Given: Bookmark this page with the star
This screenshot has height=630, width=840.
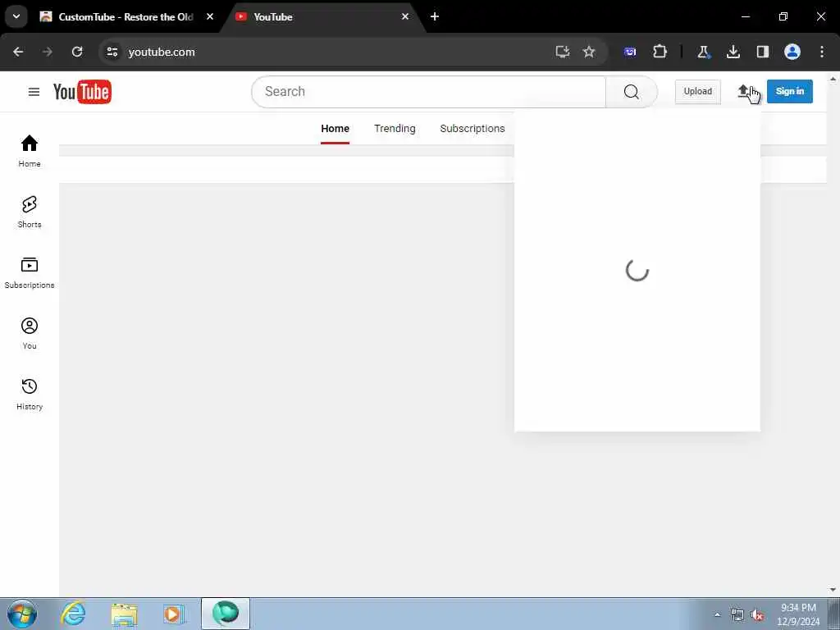Looking at the screenshot, I should tap(589, 52).
